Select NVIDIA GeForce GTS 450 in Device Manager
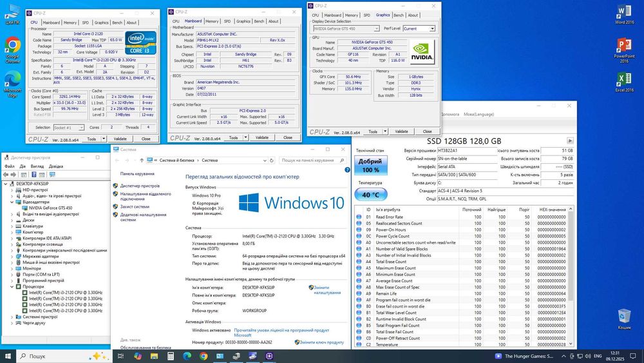This screenshot has height=363, width=644. [x=50, y=208]
